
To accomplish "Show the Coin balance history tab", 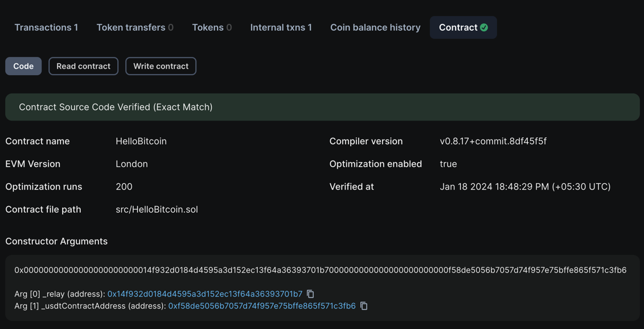I will (375, 27).
